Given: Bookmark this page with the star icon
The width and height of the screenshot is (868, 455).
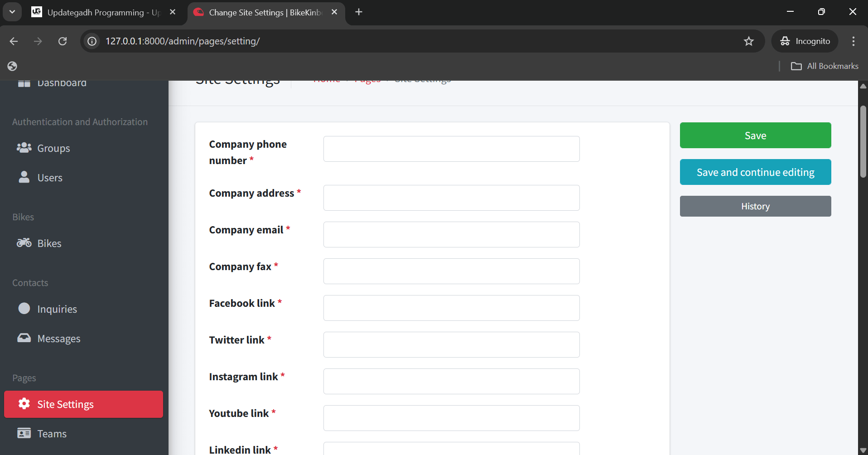Looking at the screenshot, I should point(749,41).
